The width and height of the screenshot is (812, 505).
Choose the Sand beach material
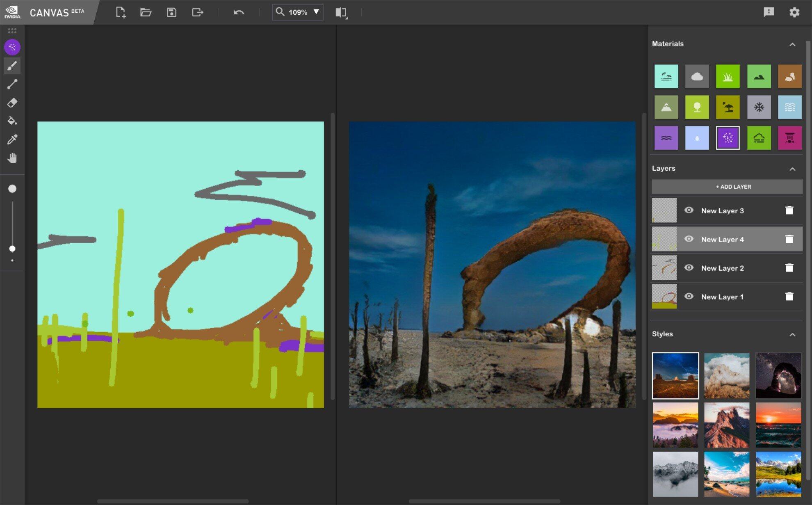coord(728,107)
